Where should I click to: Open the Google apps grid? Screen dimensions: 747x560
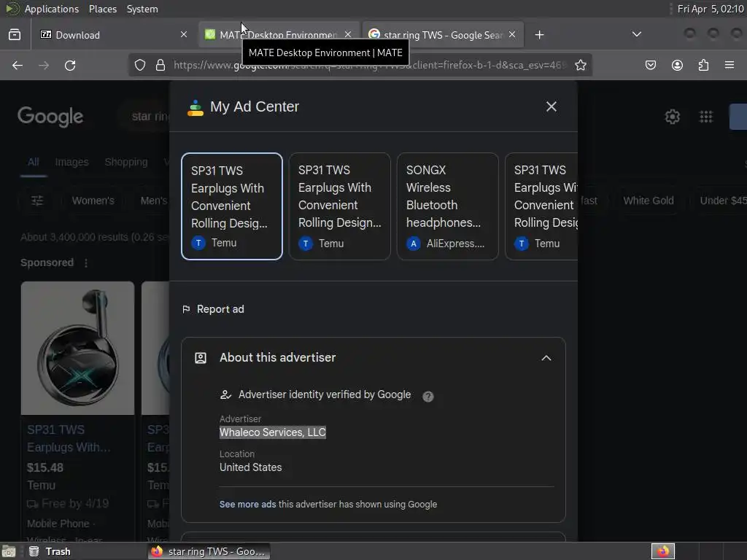point(706,117)
